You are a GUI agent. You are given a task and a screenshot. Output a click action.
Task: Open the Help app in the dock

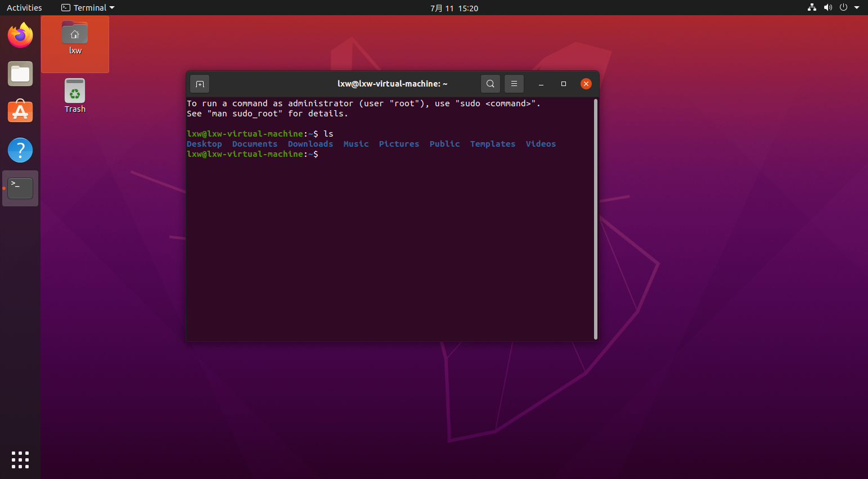[x=20, y=150]
